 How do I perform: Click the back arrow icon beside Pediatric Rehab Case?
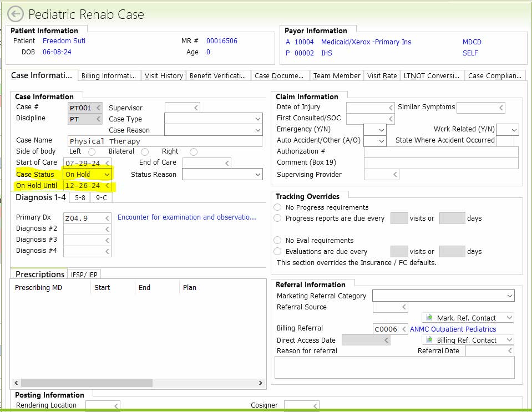point(16,14)
